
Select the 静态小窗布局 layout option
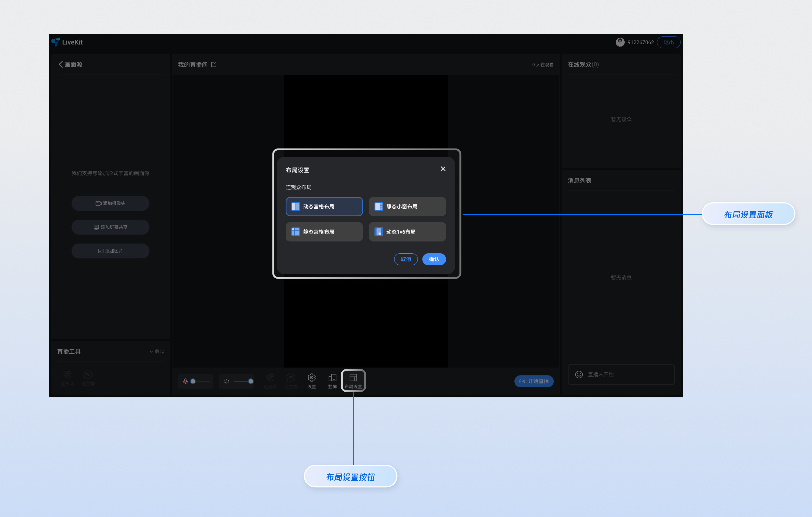(x=407, y=206)
